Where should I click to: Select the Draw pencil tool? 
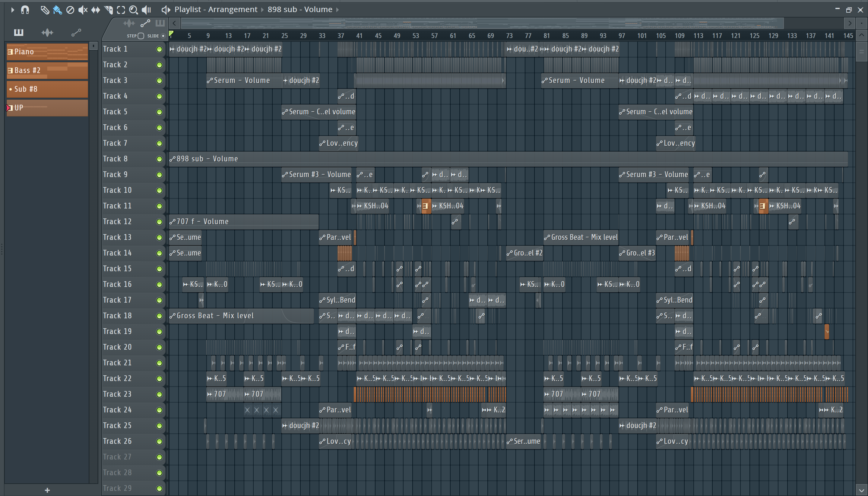pyautogui.click(x=45, y=10)
